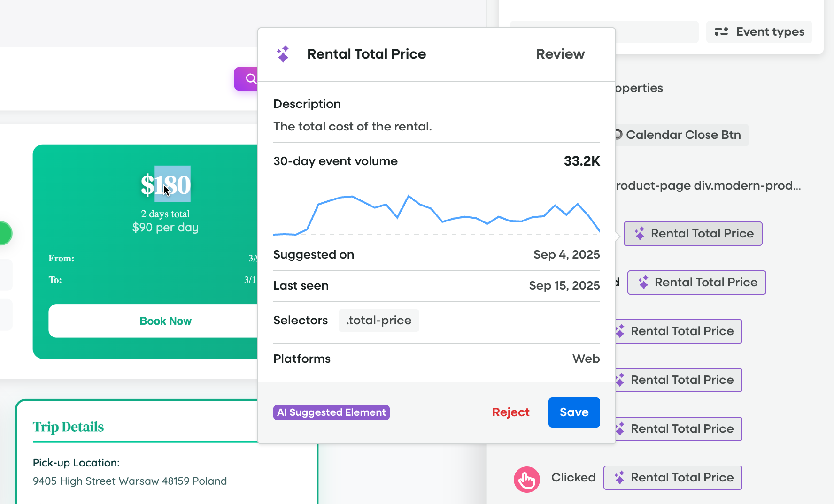
Task: Click the green circle at left edge
Action: tap(5, 233)
